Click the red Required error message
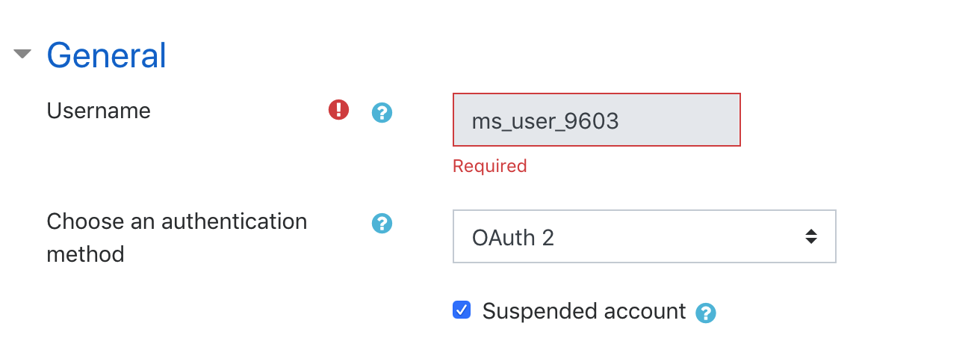The image size is (980, 362). [490, 166]
